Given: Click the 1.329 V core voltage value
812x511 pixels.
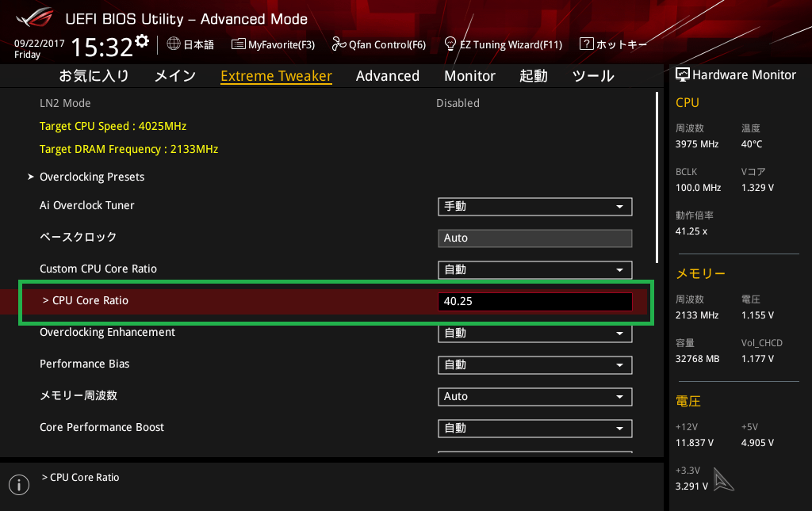Looking at the screenshot, I should tap(757, 188).
